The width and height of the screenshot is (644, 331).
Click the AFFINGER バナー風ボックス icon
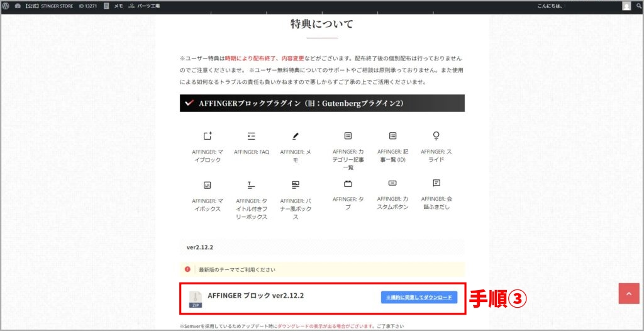(296, 184)
